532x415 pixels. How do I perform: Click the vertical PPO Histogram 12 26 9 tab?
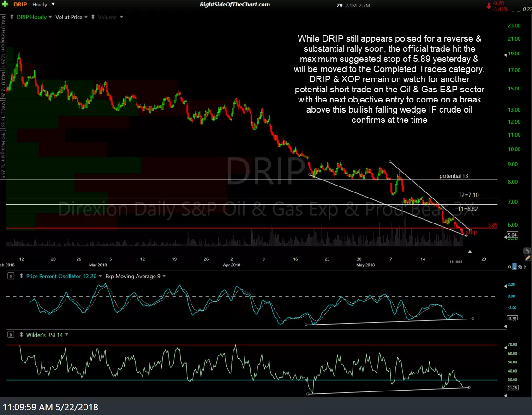(3, 154)
